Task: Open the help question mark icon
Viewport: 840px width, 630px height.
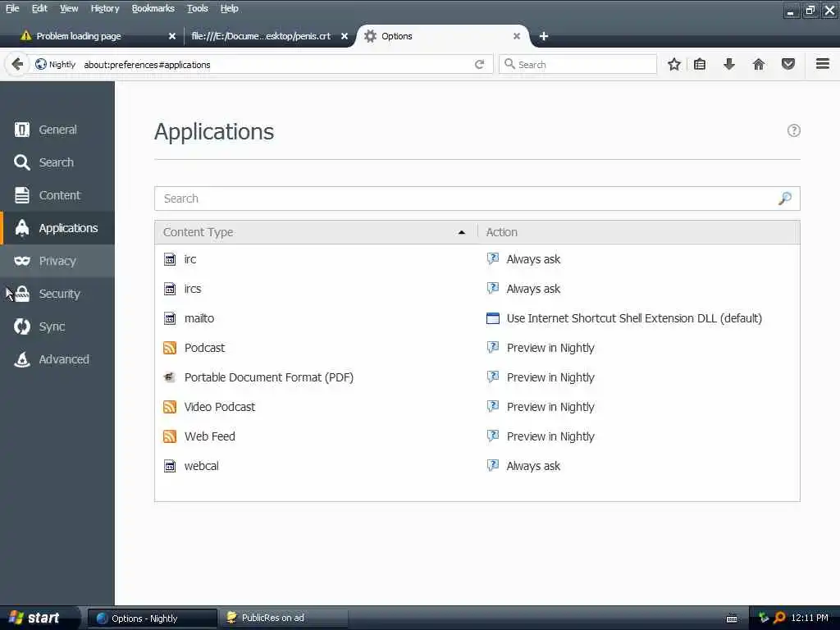Action: [x=793, y=130]
